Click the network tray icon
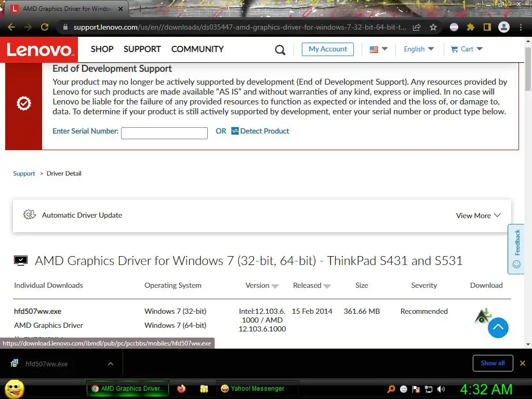The height and width of the screenshot is (399, 532). click(429, 389)
